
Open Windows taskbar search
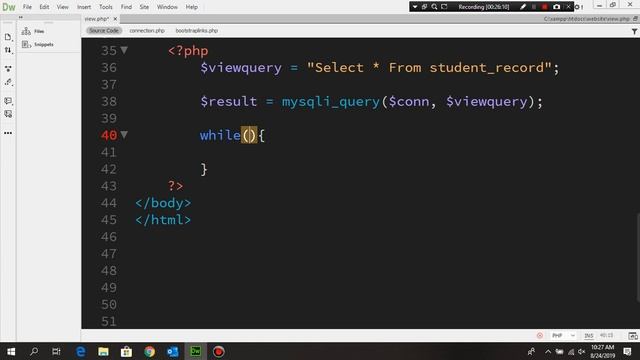click(x=34, y=351)
